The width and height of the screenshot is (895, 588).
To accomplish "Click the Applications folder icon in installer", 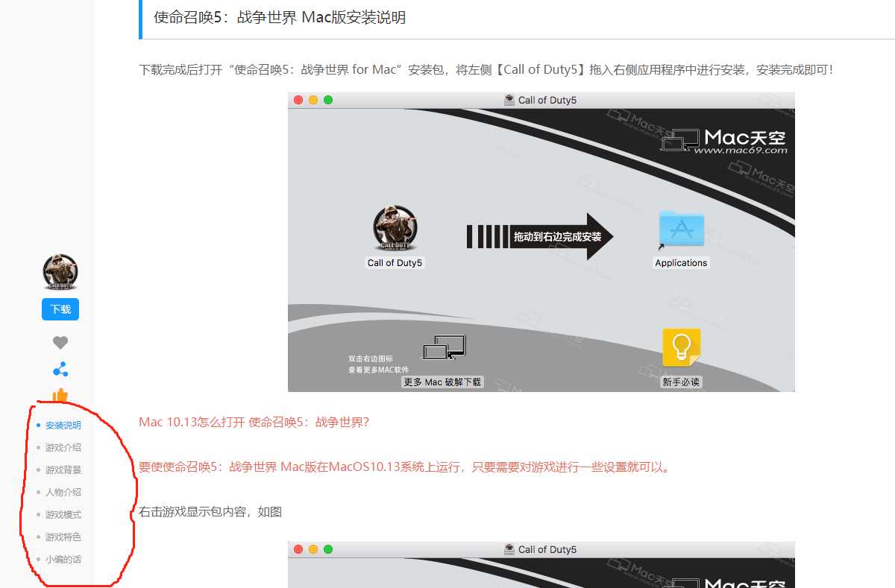I will click(681, 228).
